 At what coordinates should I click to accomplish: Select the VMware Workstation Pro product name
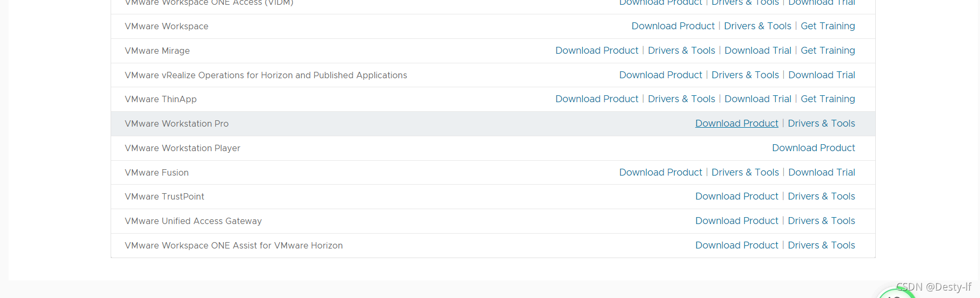[177, 124]
